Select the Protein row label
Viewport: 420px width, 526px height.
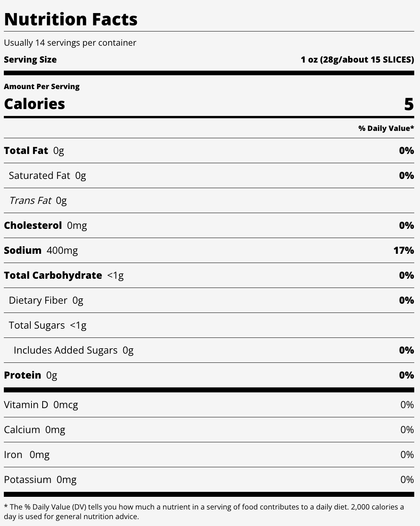pos(30,375)
